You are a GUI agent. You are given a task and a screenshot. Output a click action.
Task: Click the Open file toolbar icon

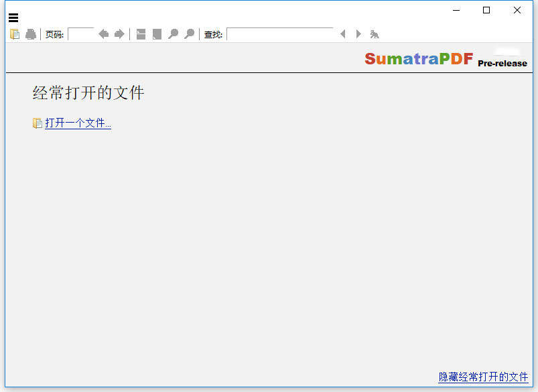coord(15,34)
